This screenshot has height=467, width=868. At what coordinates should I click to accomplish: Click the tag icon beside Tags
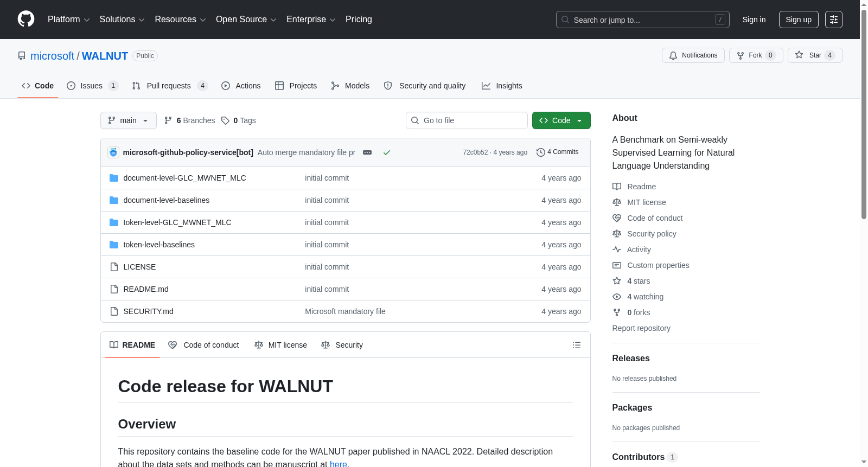(225, 120)
